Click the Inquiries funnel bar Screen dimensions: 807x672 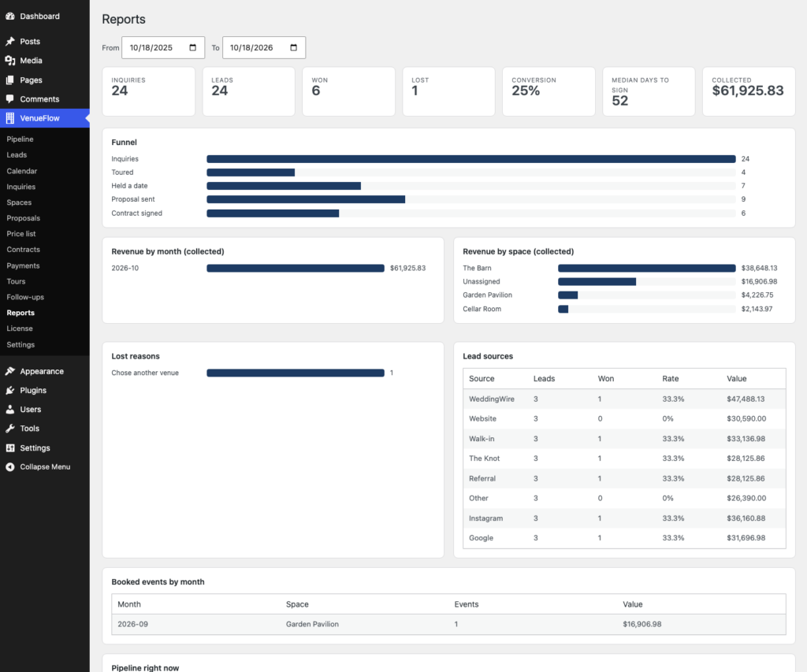[471, 159]
